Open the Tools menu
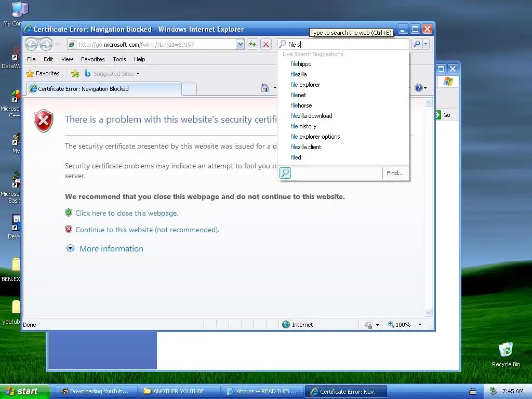 119,59
